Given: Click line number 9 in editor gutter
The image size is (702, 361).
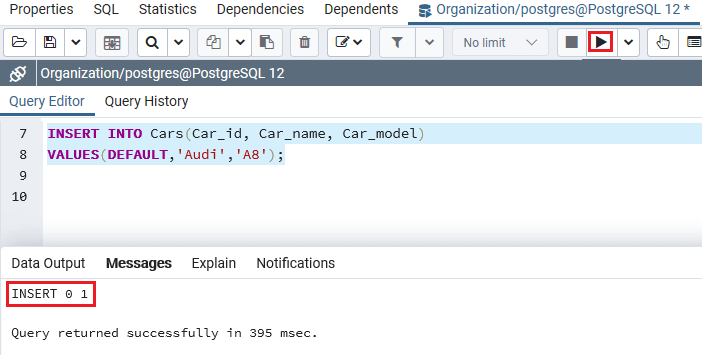Looking at the screenshot, I should 23,176.
